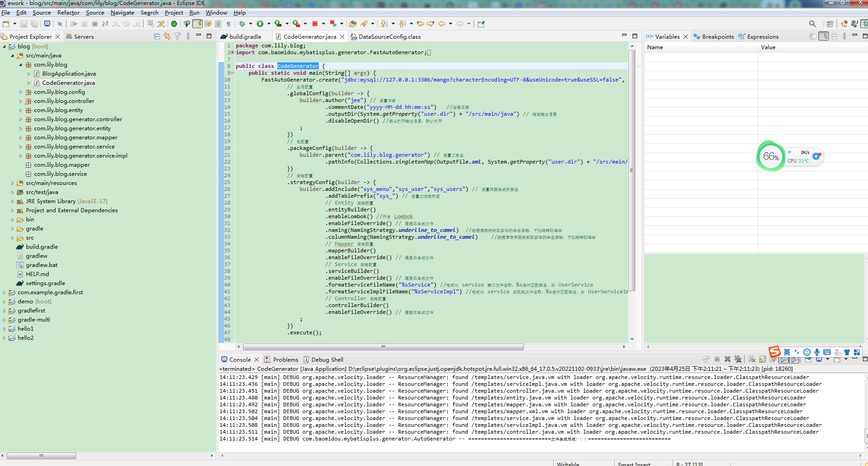Click the microphone icon in IME bar

click(817, 352)
